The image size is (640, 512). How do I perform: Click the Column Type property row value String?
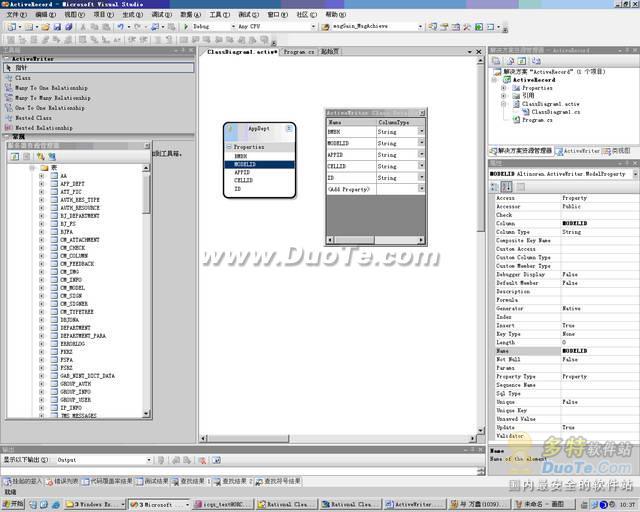click(571, 232)
